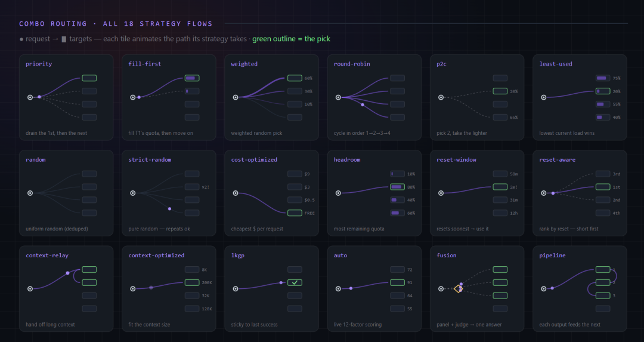Select the green-outlined FREE target in cost-optimized
Viewport: 644px width, 342px height.
coord(295,213)
